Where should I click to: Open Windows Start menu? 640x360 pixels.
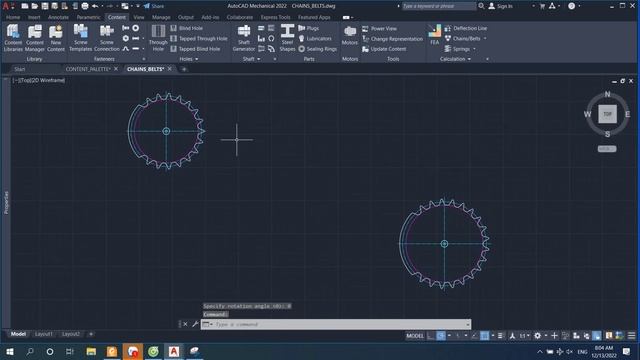pyautogui.click(x=9, y=351)
